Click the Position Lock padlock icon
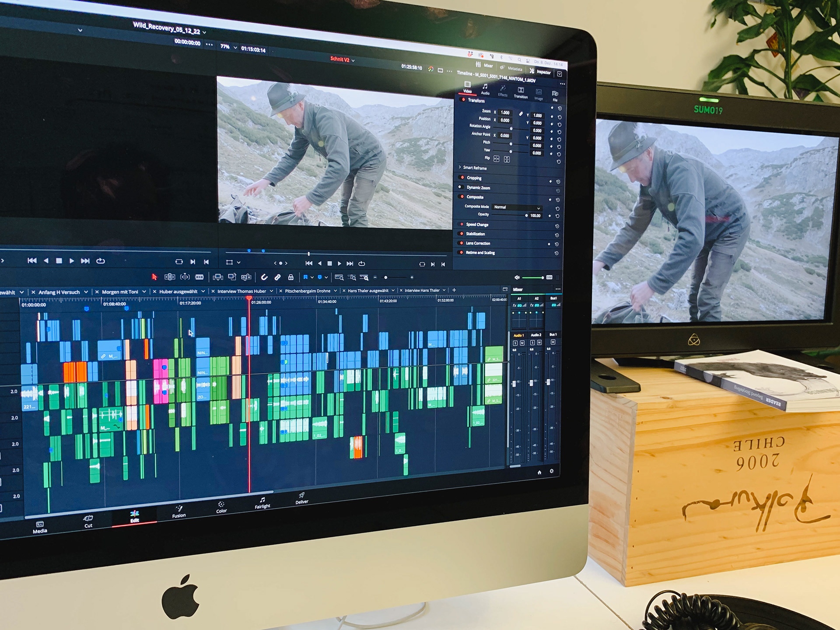Viewport: 840px width, 630px height. click(x=290, y=277)
